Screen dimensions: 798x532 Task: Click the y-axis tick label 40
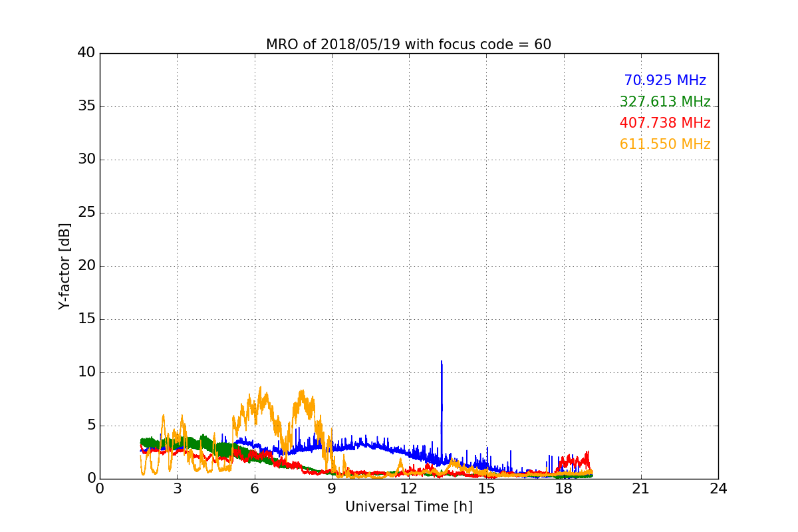[86, 53]
